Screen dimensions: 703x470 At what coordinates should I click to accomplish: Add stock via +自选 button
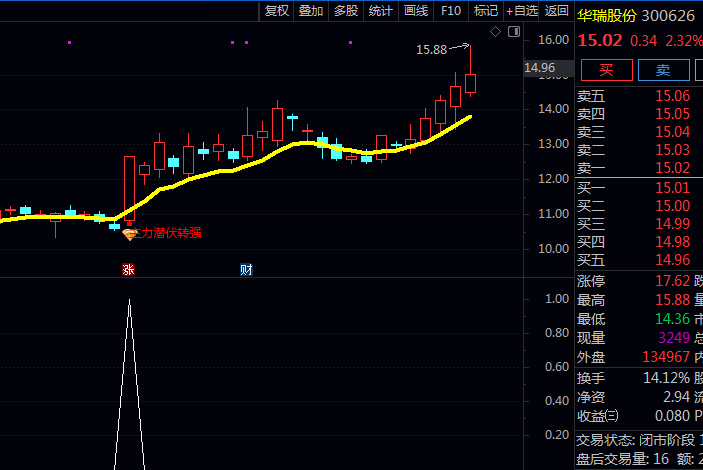[522, 11]
